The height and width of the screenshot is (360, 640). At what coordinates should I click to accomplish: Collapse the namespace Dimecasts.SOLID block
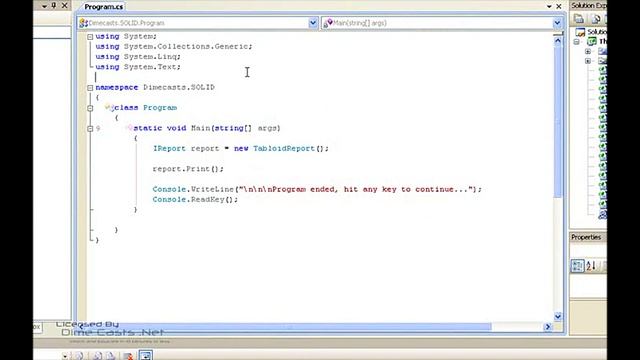(x=90, y=88)
